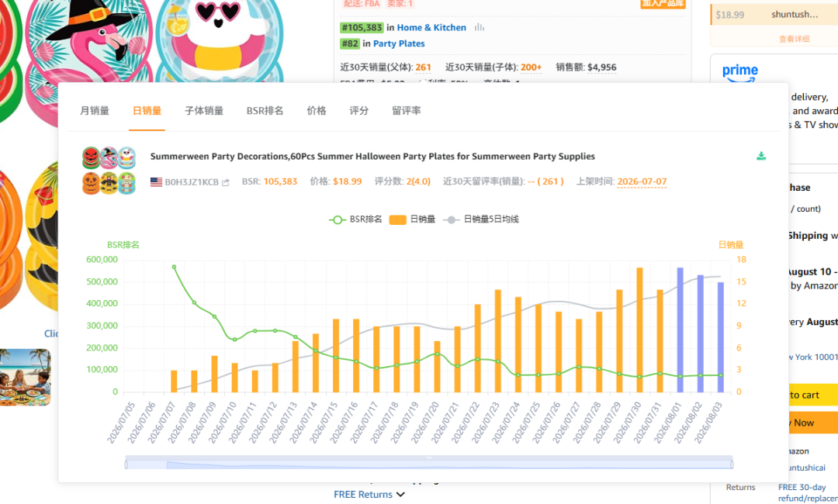Click New York 10001 delivery location link
The width and height of the screenshot is (838, 504).
click(x=812, y=357)
